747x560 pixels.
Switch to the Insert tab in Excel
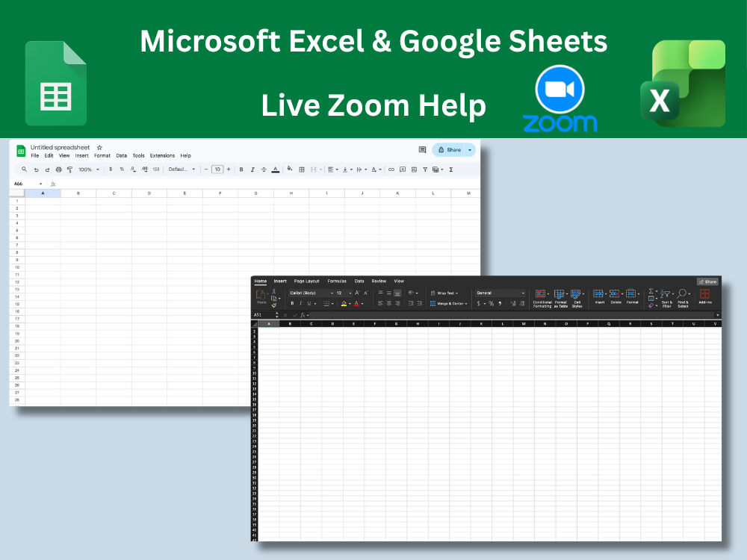[280, 281]
